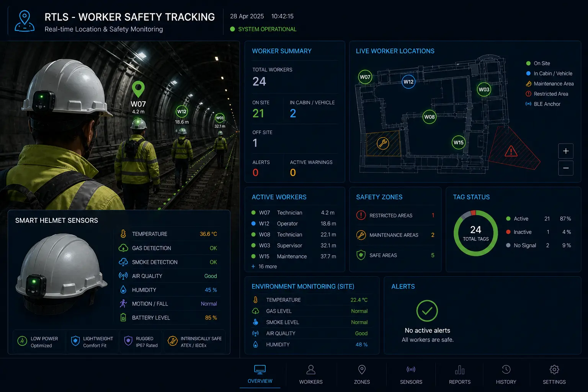Viewport: 588px width, 392px height.
Task: Click the BLE Anchor legend entry
Action: (543, 104)
